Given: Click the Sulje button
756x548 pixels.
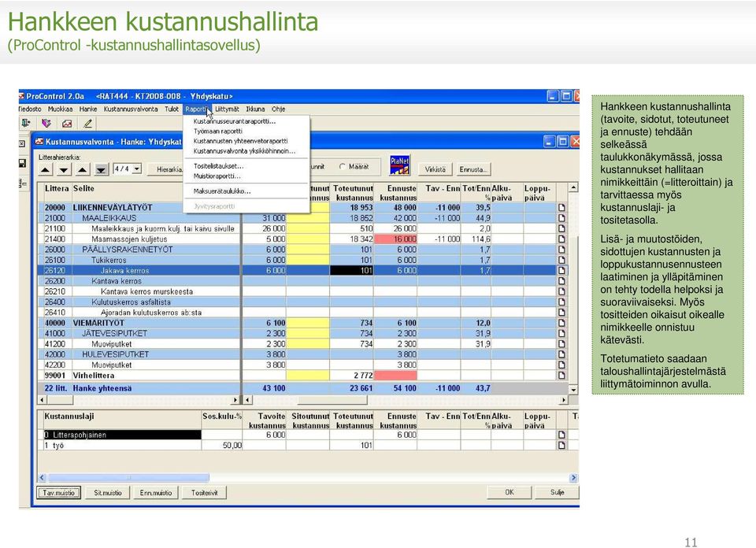Looking at the screenshot, I should pos(557,492).
